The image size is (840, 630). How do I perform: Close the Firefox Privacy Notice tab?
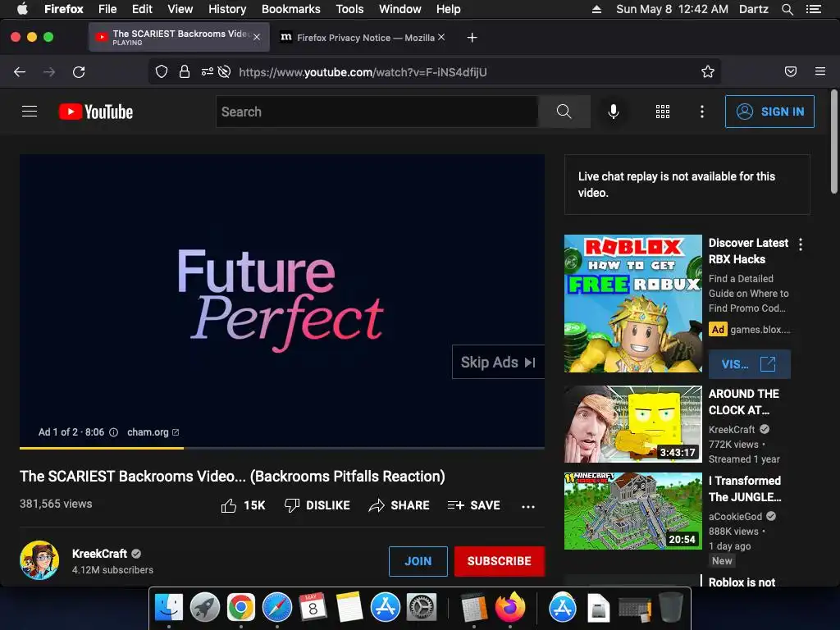441,37
